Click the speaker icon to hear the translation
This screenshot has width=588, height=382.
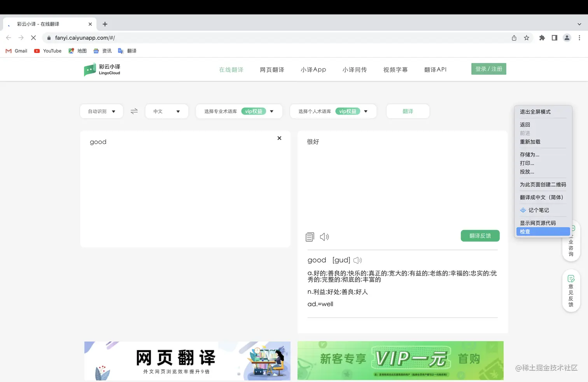coord(324,237)
